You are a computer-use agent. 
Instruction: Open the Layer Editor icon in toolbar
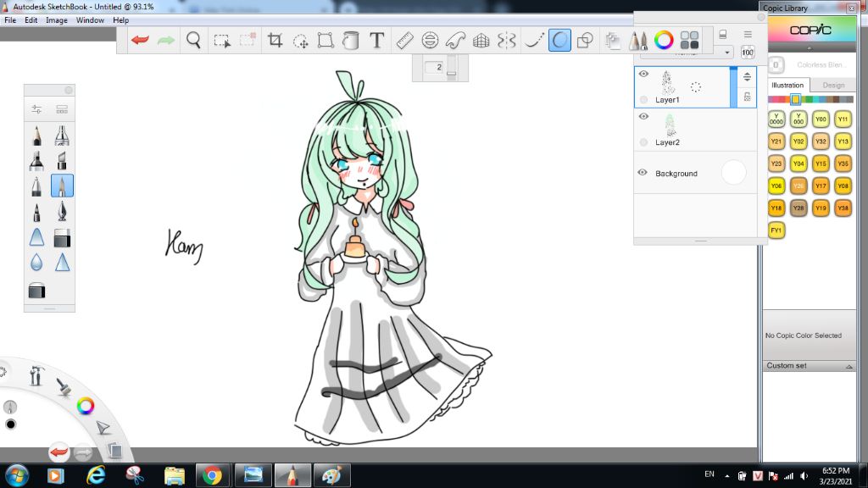click(613, 41)
